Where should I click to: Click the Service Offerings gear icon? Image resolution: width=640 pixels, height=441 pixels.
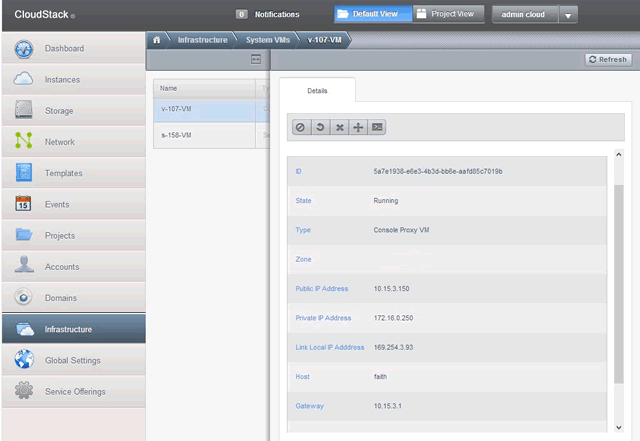coord(24,390)
